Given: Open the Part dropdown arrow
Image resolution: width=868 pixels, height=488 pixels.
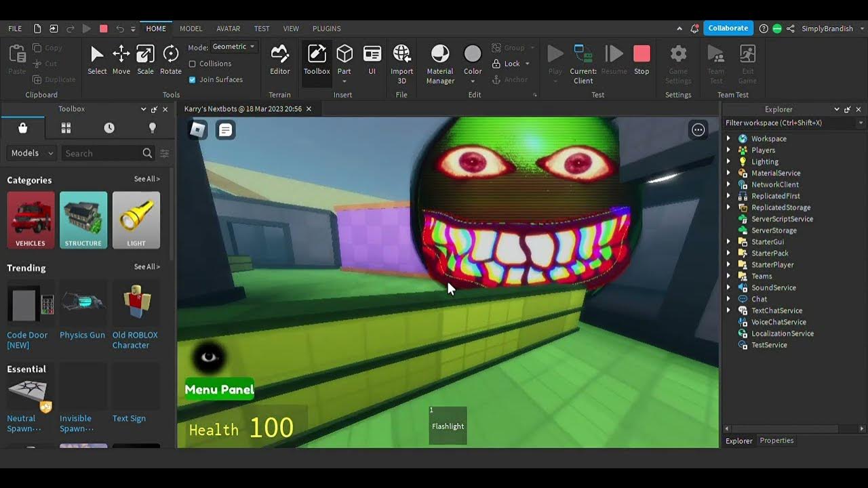Looking at the screenshot, I should [344, 81].
